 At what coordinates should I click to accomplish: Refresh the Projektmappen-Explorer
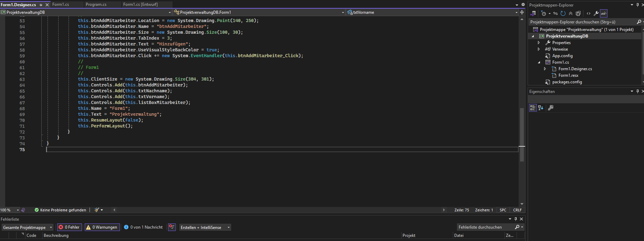tap(563, 13)
